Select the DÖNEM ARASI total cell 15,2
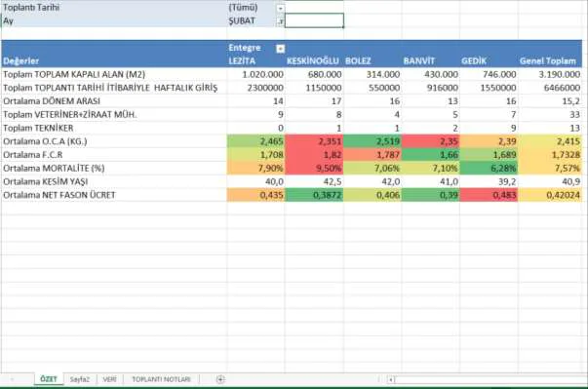Screen dimensions: 588x389 pos(550,101)
